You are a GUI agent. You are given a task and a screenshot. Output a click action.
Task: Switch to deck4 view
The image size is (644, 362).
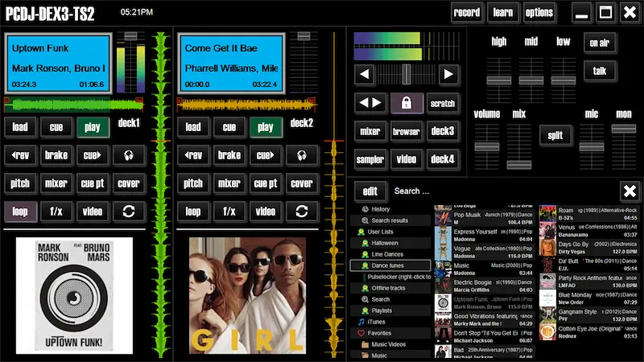click(442, 159)
